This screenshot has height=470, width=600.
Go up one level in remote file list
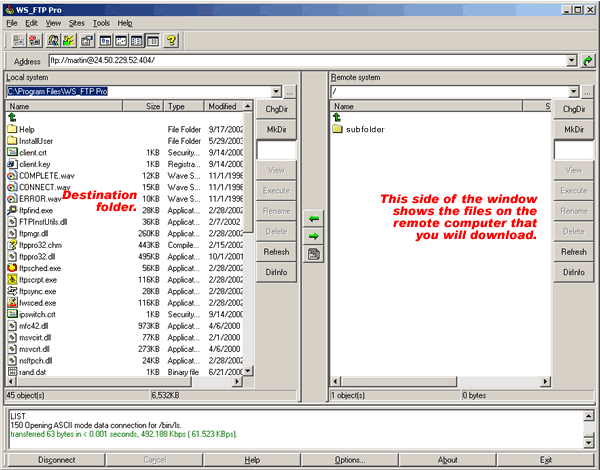[337, 117]
